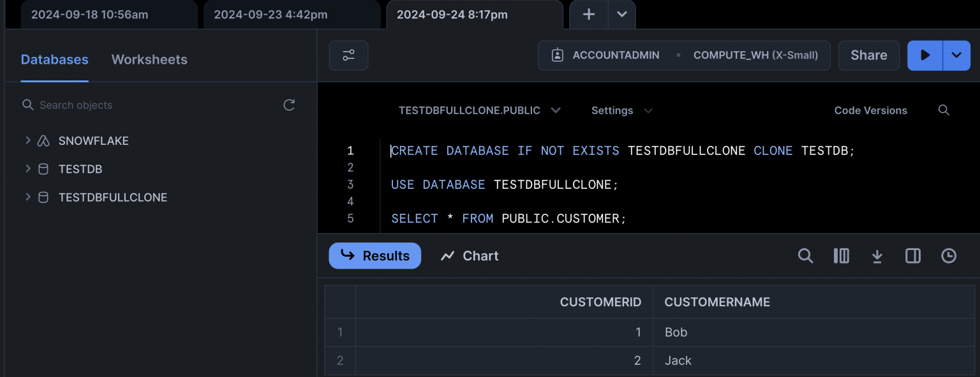The height and width of the screenshot is (377, 980).
Task: Expand the TESTDBFULLCLONE database node
Action: tap(27, 197)
